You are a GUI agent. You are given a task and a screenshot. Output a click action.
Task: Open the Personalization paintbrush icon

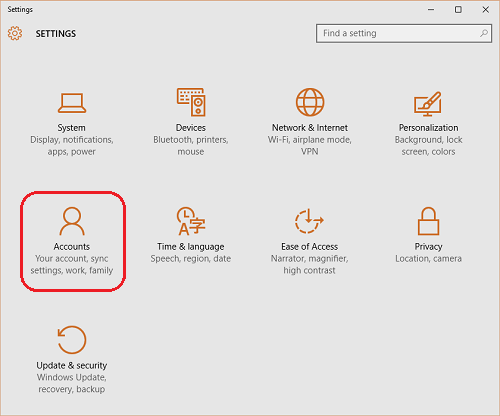(428, 104)
